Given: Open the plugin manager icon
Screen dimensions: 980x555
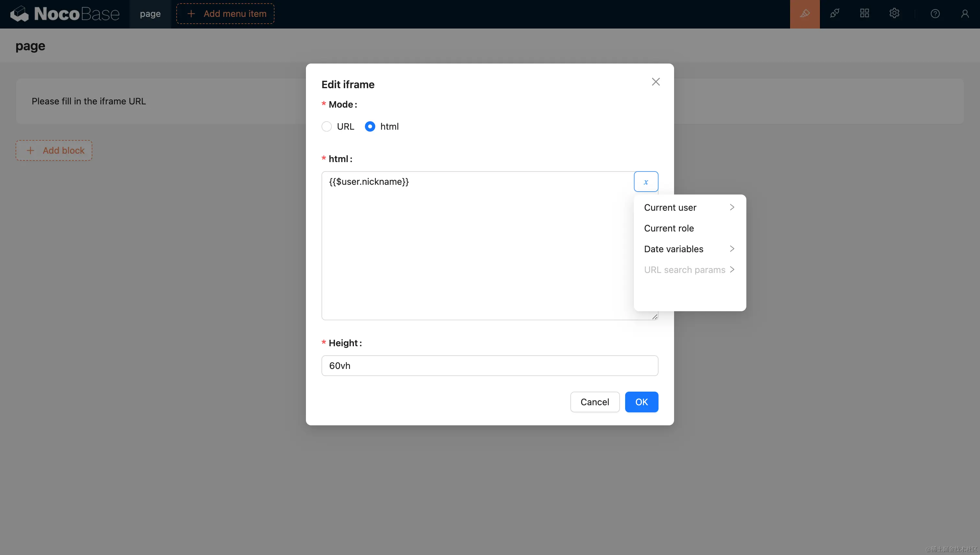Looking at the screenshot, I should pos(834,14).
